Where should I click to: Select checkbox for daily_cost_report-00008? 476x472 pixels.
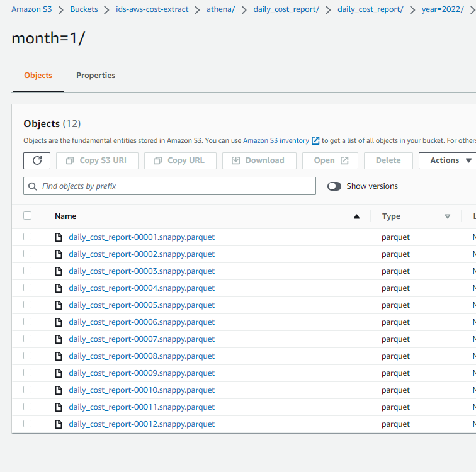tap(27, 356)
